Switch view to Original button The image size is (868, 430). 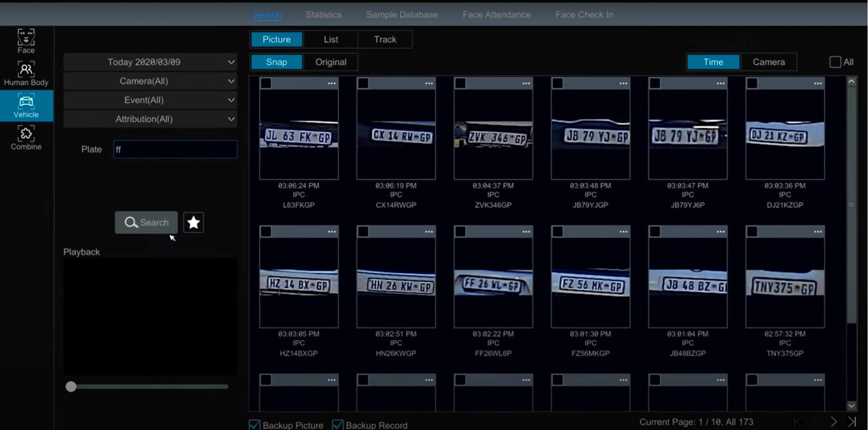coord(331,62)
